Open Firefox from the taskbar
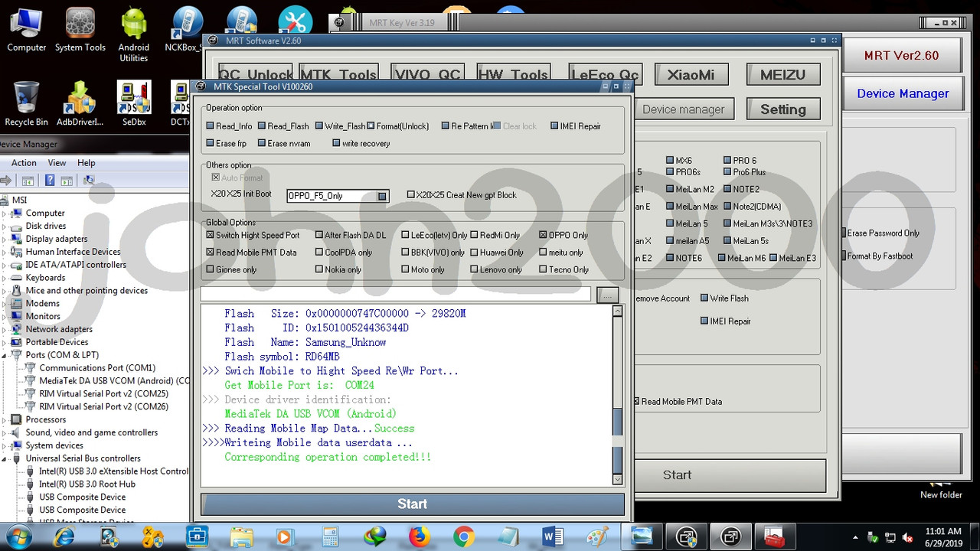 click(419, 537)
